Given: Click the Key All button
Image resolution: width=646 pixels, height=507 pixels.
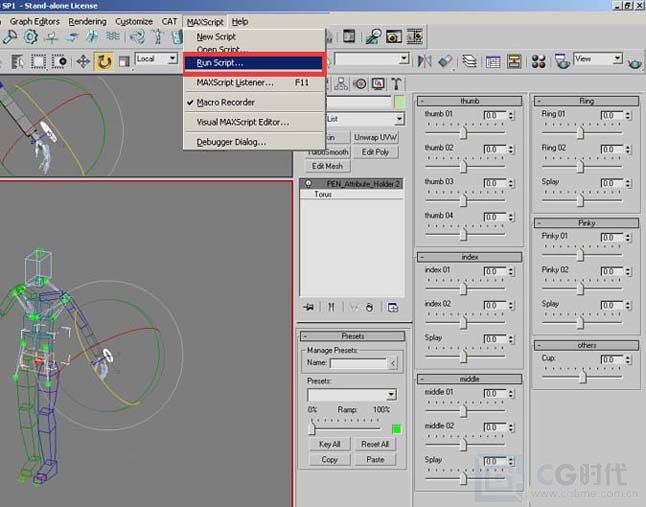Looking at the screenshot, I should tap(330, 444).
